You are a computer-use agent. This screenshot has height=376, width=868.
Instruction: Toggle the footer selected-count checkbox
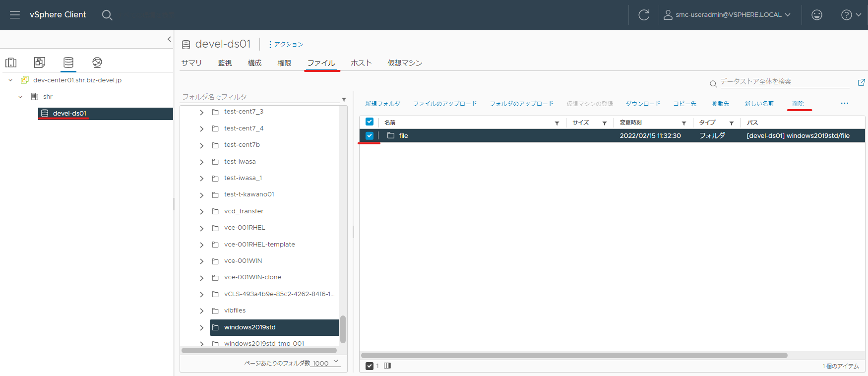[x=370, y=366]
